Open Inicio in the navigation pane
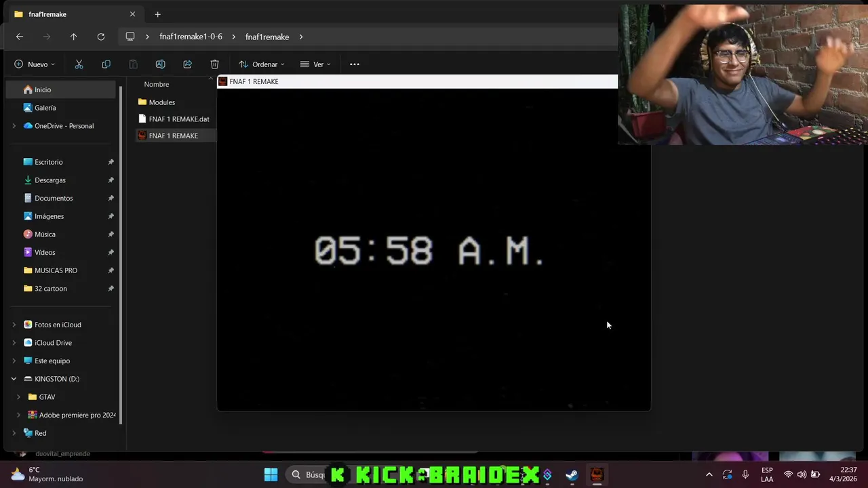Screen dimensions: 868x488 tap(61, 89)
